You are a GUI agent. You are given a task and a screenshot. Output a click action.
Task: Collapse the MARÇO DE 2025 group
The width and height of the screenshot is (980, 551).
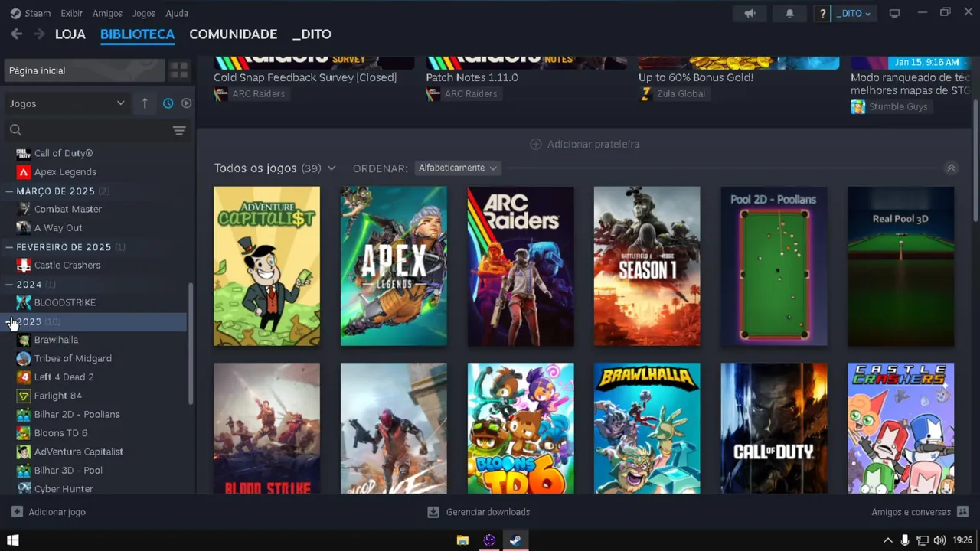pyautogui.click(x=10, y=191)
